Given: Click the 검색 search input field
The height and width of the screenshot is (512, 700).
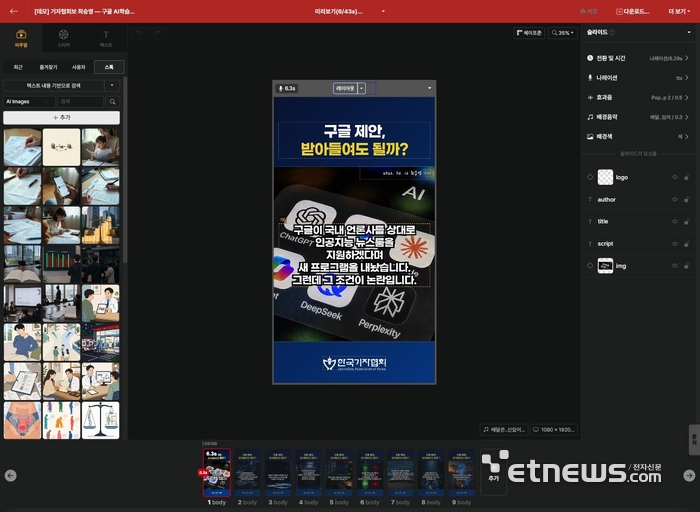Looking at the screenshot, I should [80, 102].
